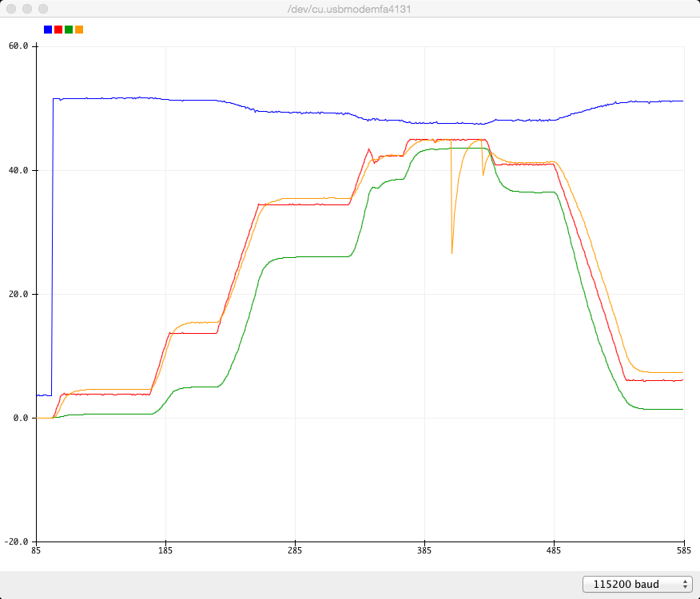
Task: Minimize the plotter window
Action: [x=27, y=9]
